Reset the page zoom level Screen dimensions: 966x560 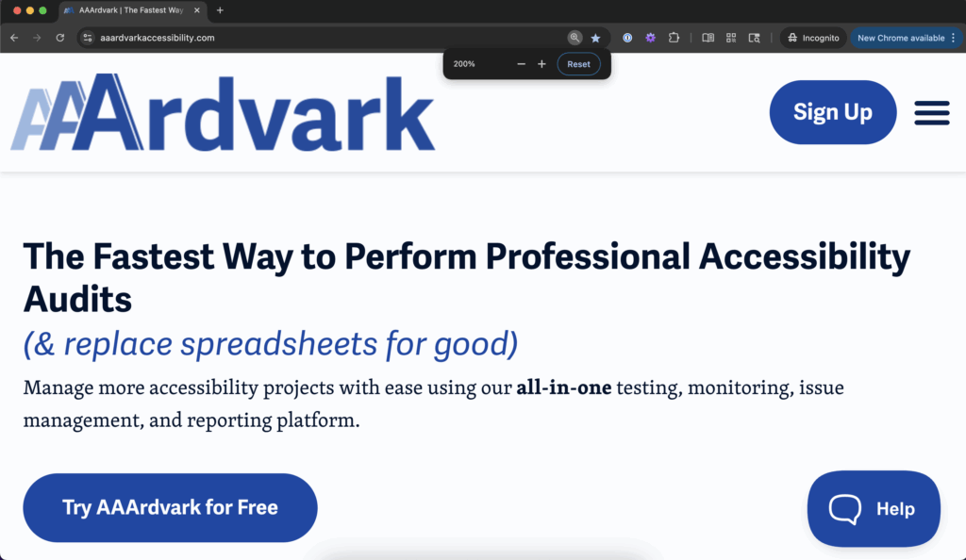point(578,64)
